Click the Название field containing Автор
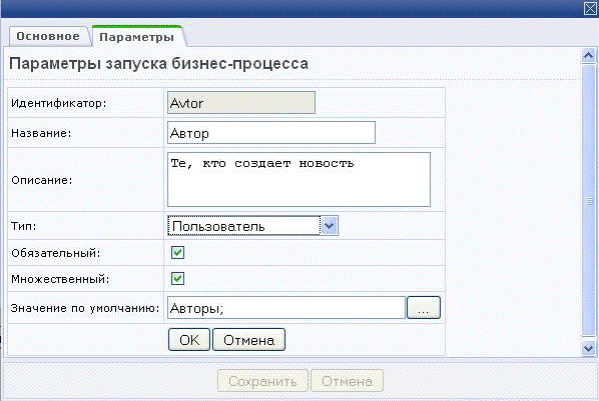The width and height of the screenshot is (599, 401). (271, 133)
